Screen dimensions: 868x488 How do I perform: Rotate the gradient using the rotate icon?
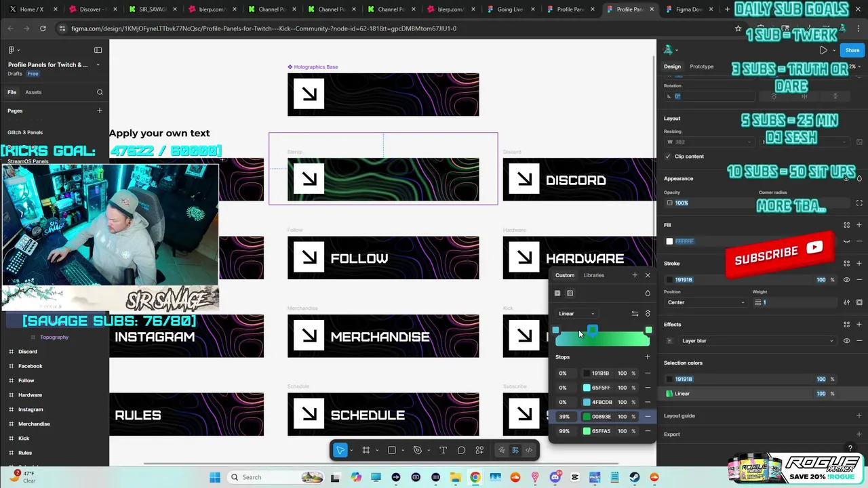(x=648, y=314)
